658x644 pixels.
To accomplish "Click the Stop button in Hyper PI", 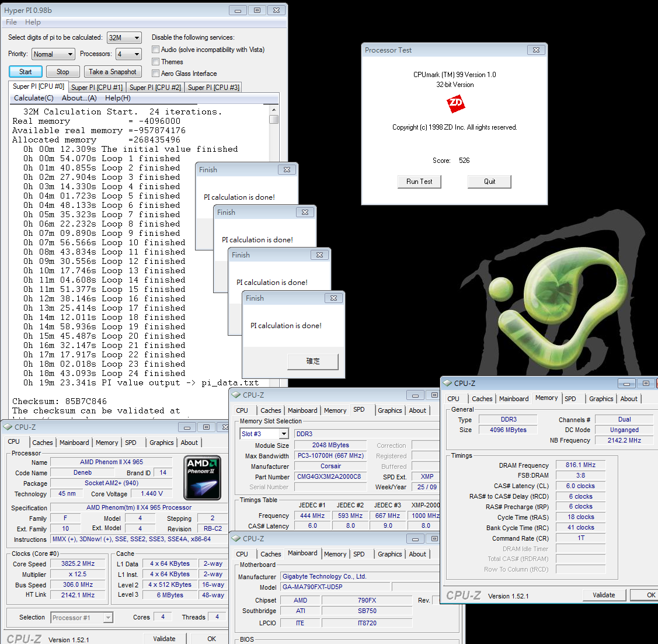I will click(x=62, y=72).
